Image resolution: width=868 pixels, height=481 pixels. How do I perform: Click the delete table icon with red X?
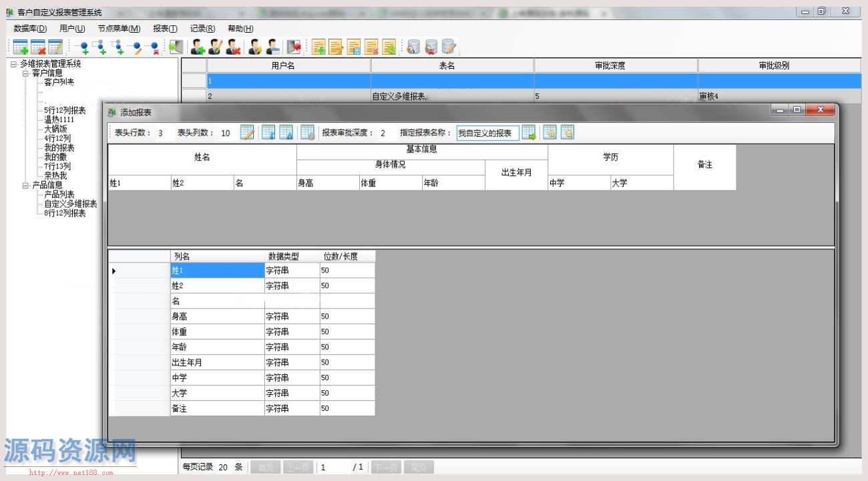pos(38,47)
